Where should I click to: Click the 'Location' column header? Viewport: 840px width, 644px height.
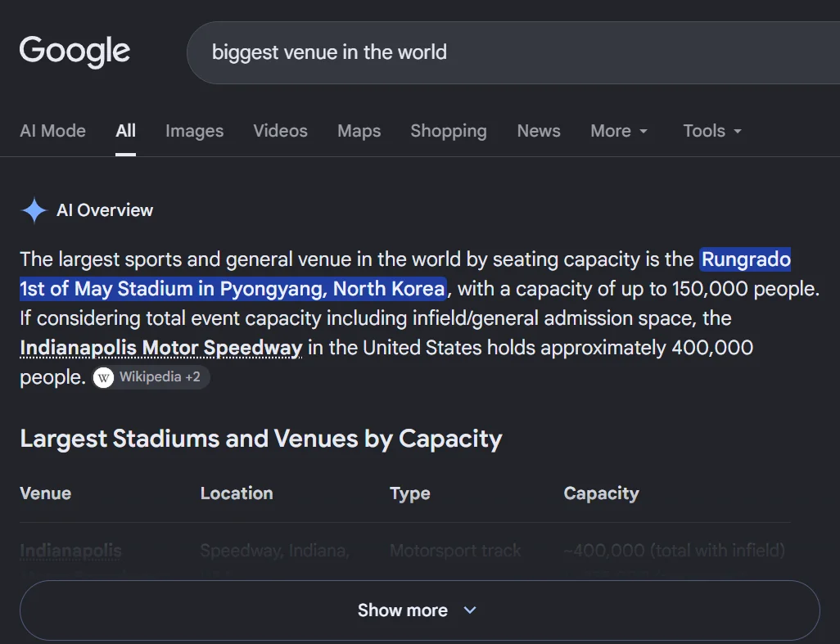[x=237, y=493]
